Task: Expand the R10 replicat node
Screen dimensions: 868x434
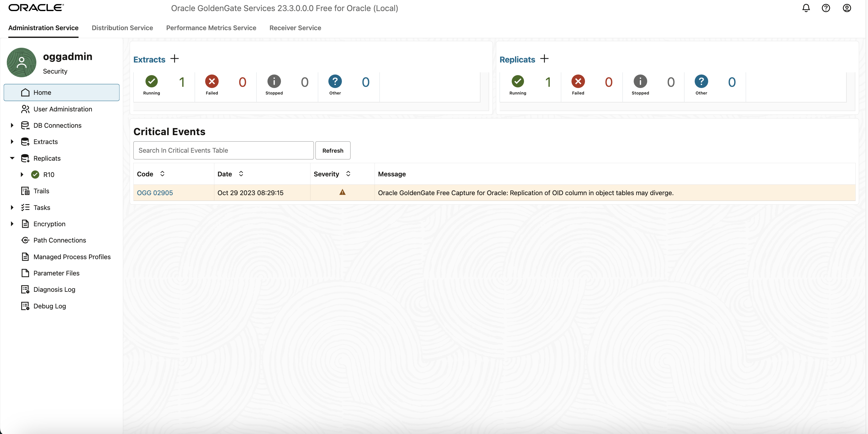Action: (x=22, y=175)
